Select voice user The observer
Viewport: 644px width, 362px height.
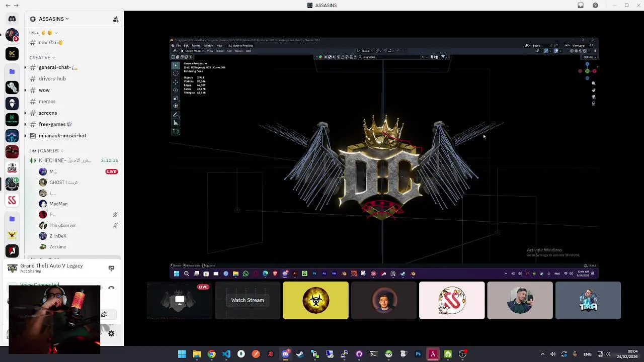click(x=78, y=226)
